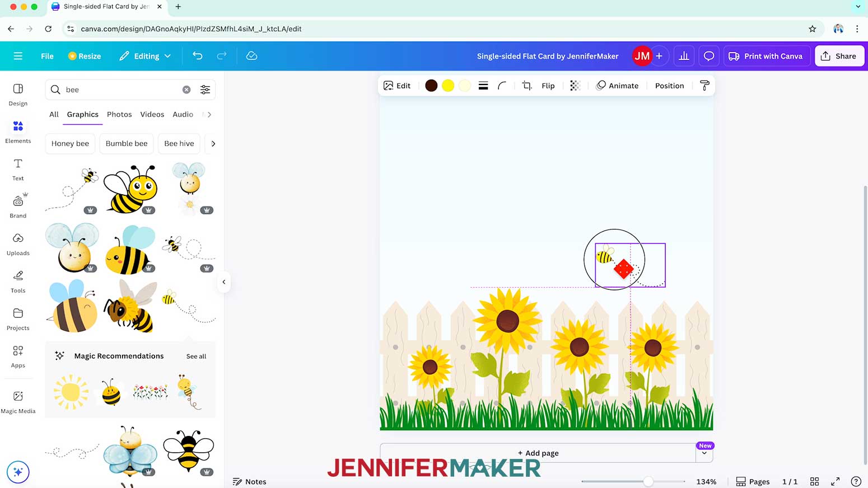Open the Apps panel
Viewport: 868px width, 488px height.
pyautogui.click(x=18, y=356)
